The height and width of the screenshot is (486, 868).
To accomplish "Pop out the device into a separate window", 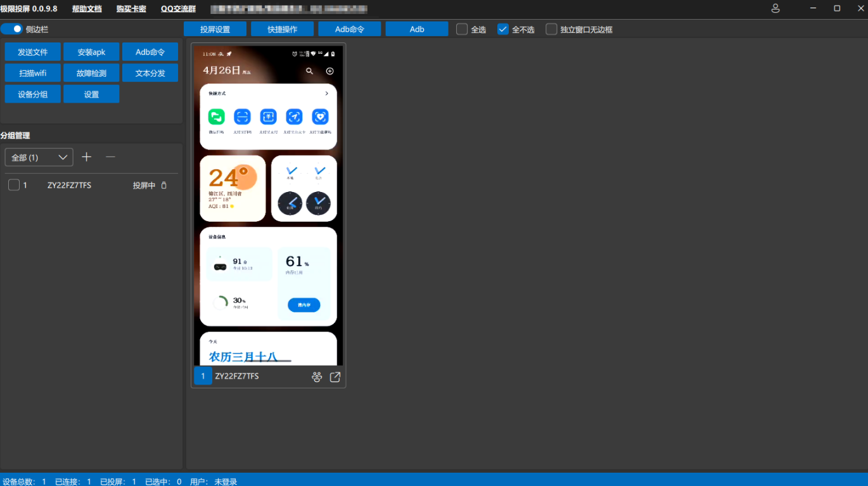I will [335, 377].
